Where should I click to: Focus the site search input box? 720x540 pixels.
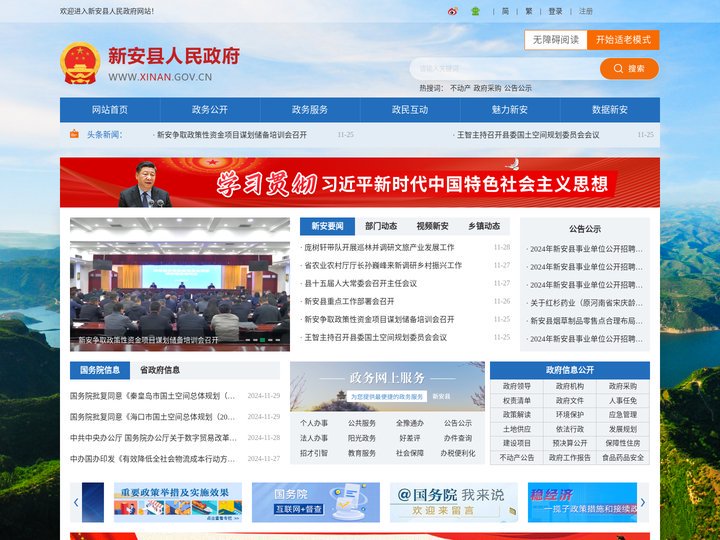pyautogui.click(x=505, y=68)
